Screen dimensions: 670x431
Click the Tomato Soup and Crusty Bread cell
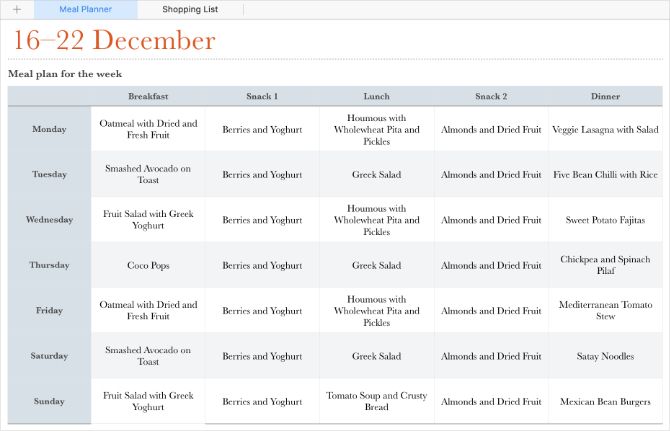tap(376, 401)
